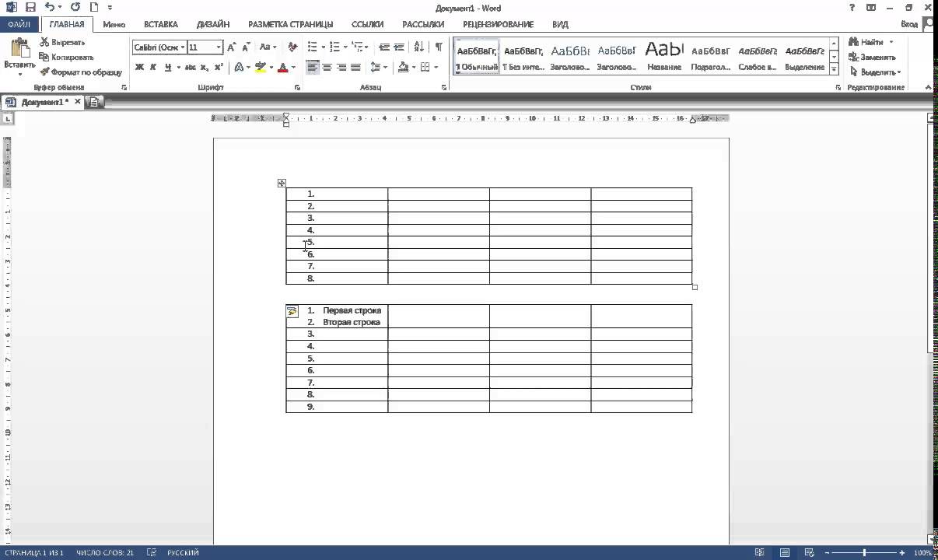Align text to the right
This screenshot has height=560, width=938.
pos(341,67)
